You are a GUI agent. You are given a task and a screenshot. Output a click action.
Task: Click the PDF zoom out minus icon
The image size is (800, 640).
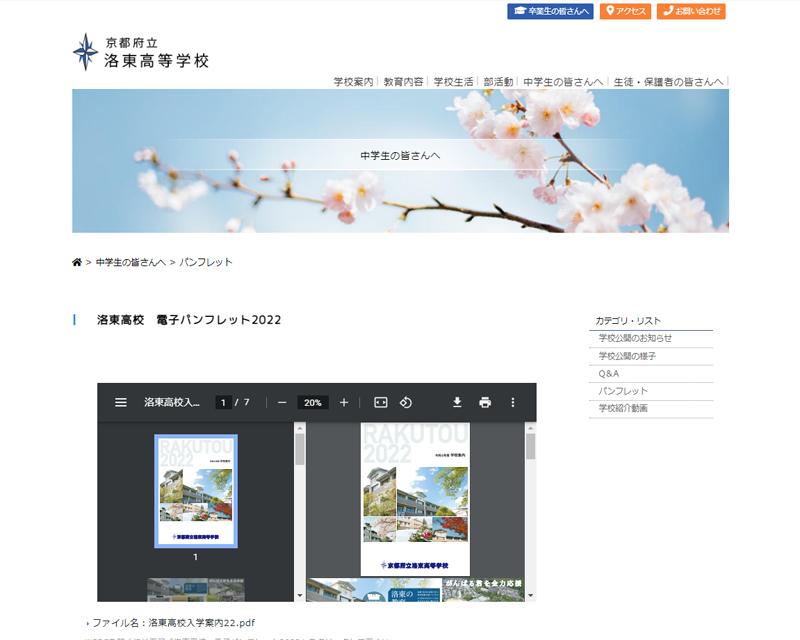[x=282, y=402]
